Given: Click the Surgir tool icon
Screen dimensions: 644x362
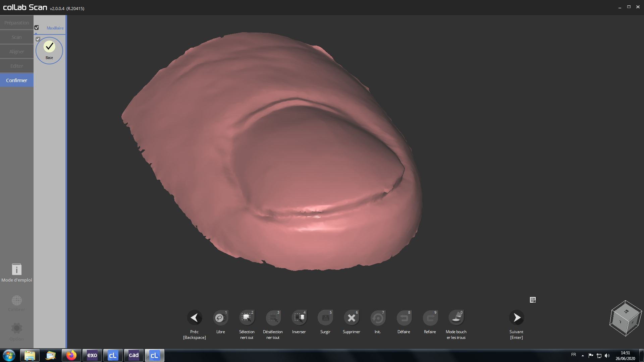Looking at the screenshot, I should click(x=325, y=318).
